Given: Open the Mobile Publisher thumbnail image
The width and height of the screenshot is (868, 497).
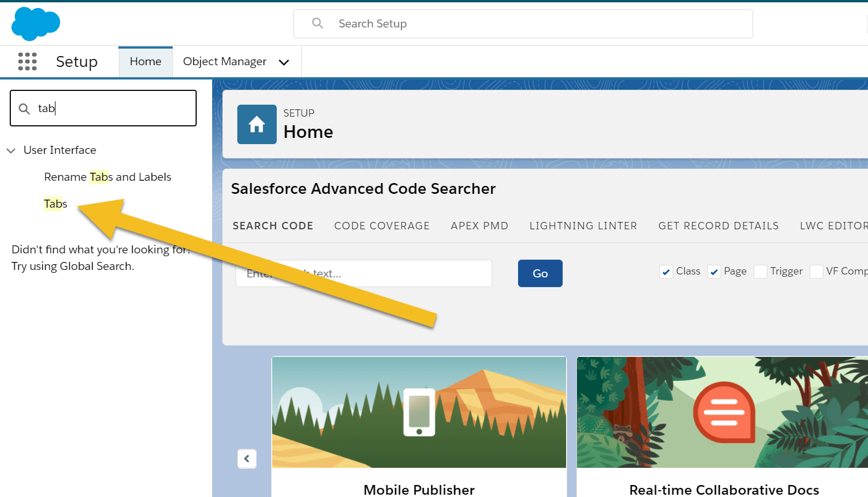Looking at the screenshot, I should click(419, 412).
